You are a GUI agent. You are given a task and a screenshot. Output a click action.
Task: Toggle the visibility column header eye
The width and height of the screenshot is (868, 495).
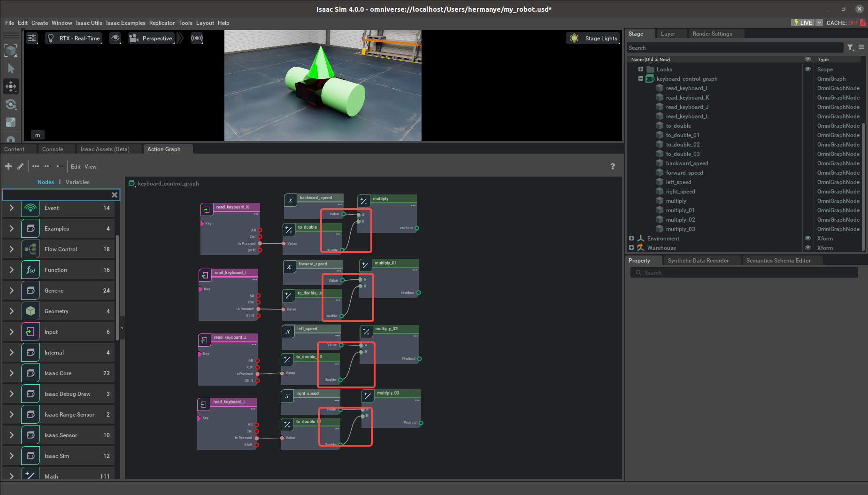pyautogui.click(x=808, y=59)
